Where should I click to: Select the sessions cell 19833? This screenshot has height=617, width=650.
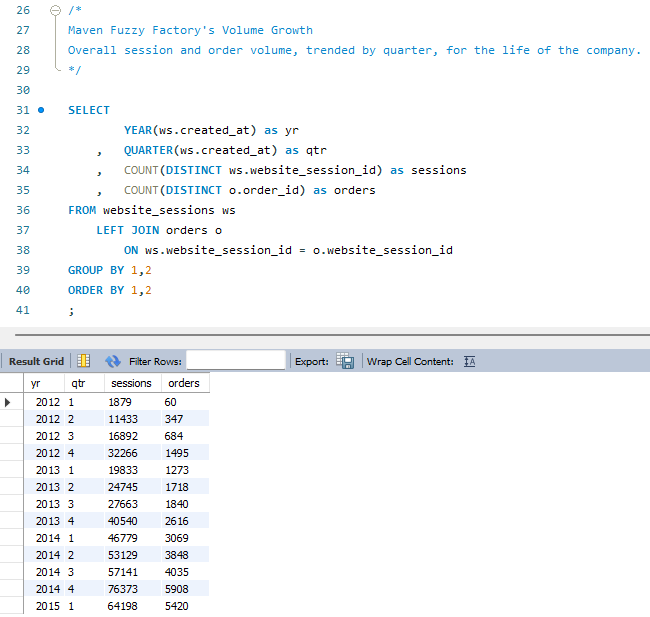pos(132,470)
